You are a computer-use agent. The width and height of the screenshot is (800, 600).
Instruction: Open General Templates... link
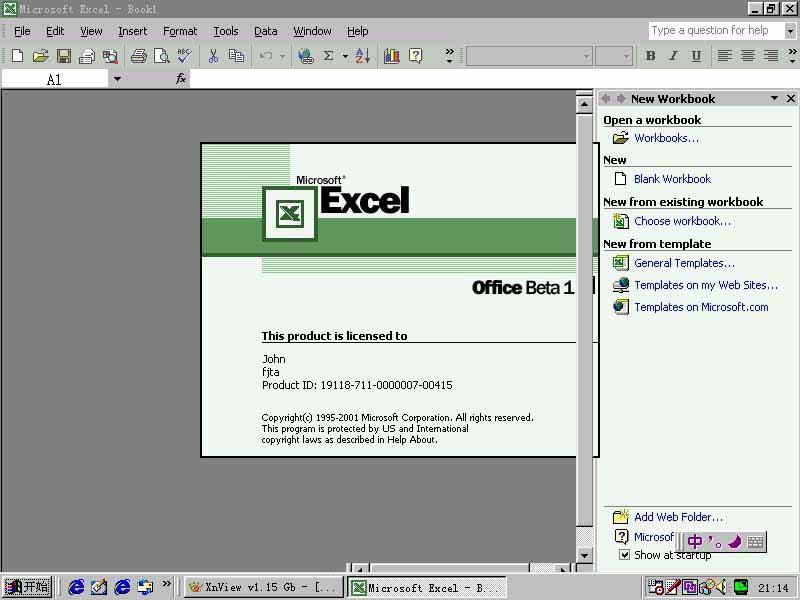click(x=684, y=263)
